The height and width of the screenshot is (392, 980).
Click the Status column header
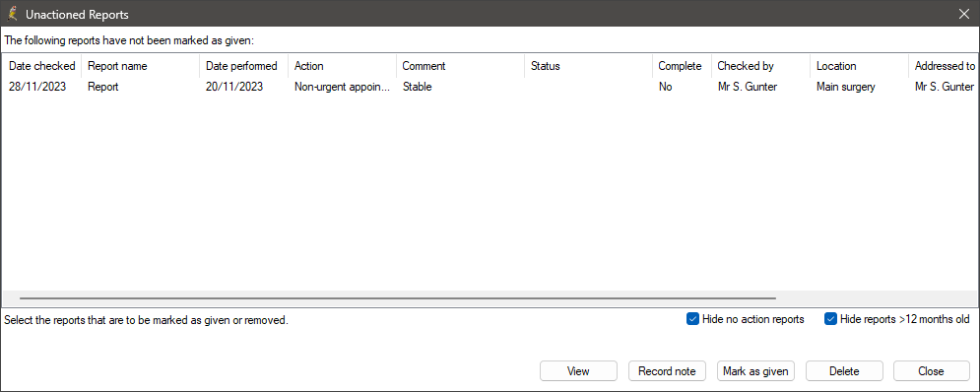pyautogui.click(x=589, y=66)
